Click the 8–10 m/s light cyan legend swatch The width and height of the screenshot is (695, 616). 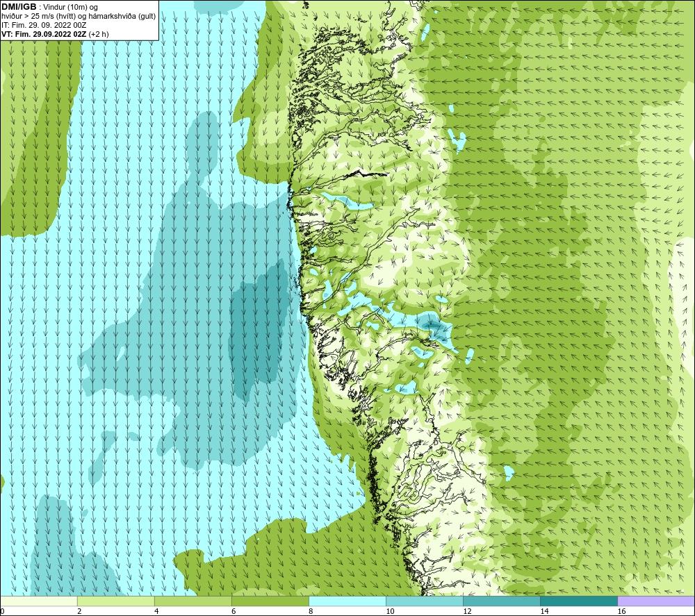point(347,601)
